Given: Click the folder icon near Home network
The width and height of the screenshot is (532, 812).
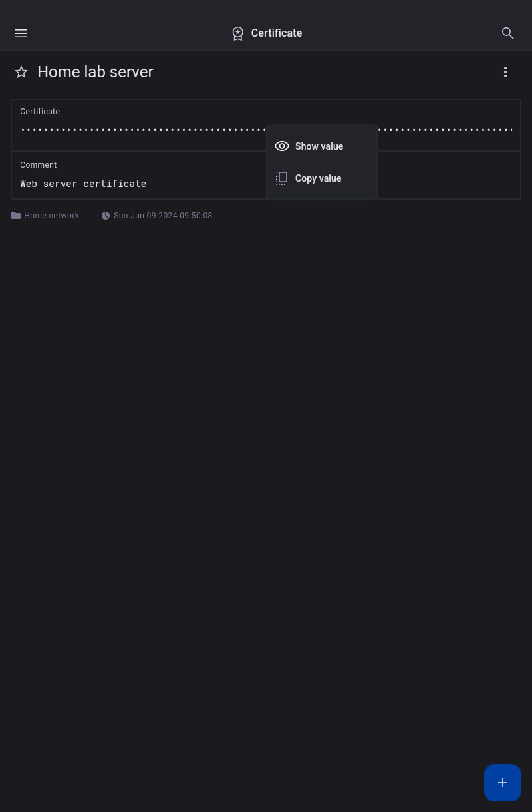Looking at the screenshot, I should pos(16,216).
